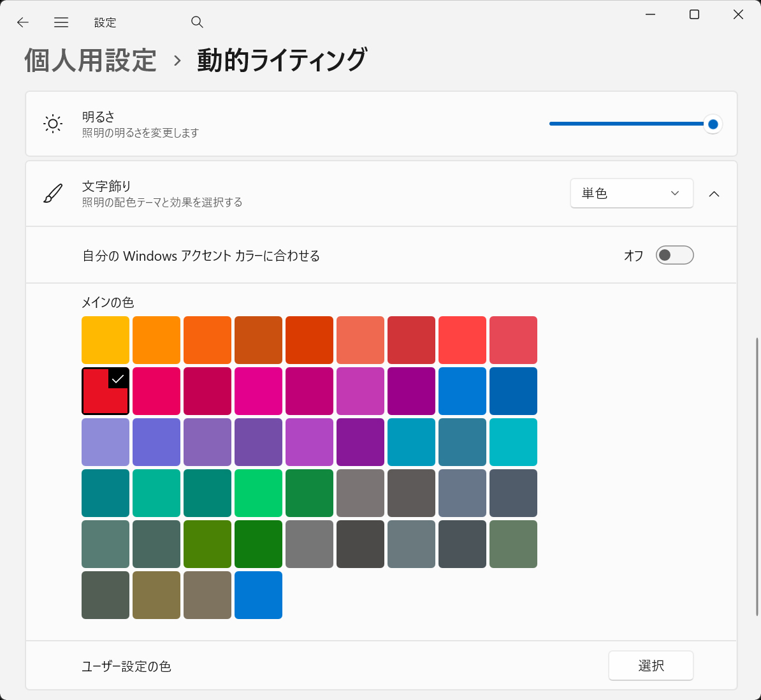Open the navigation hamburger menu
Viewport: 761px width, 700px height.
(x=61, y=22)
